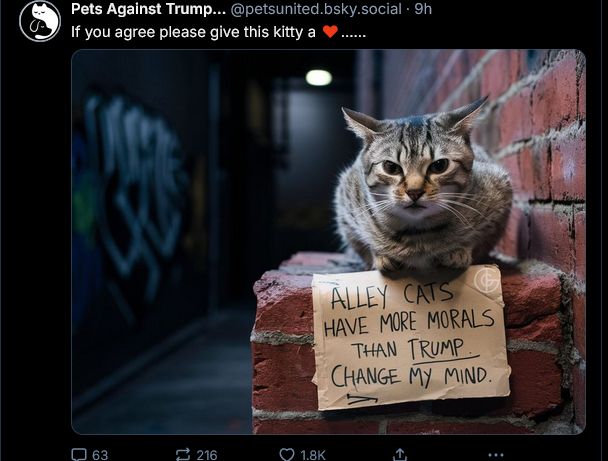Image resolution: width=608 pixels, height=461 pixels.
Task: Click the cardboard sign reading "Alley cats have more morals"
Action: tap(411, 337)
